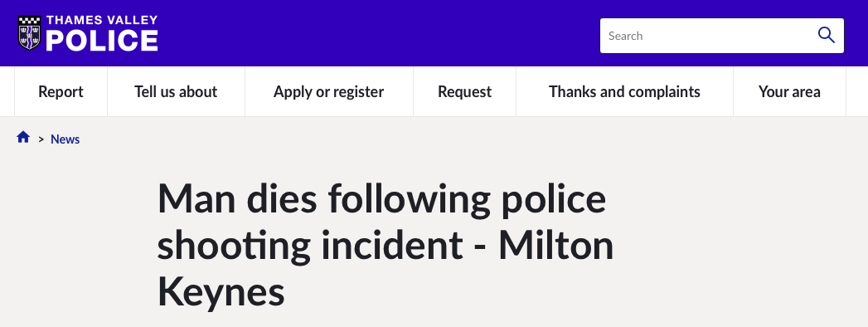Screen dimensions: 868x327
Task: Click the word Milton in the headline
Action: pyautogui.click(x=556, y=244)
